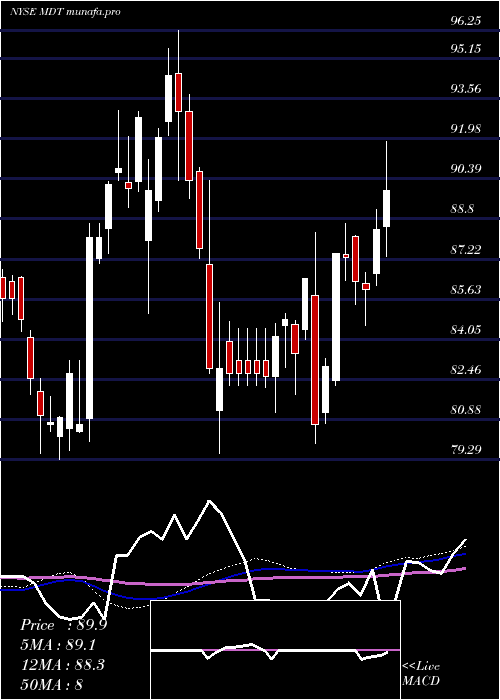Click the 87.22 price axis label
This screenshot has width=500, height=700.
[x=466, y=249]
